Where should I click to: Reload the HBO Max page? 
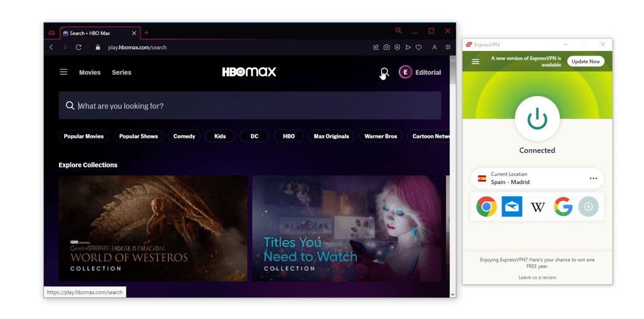[x=79, y=47]
